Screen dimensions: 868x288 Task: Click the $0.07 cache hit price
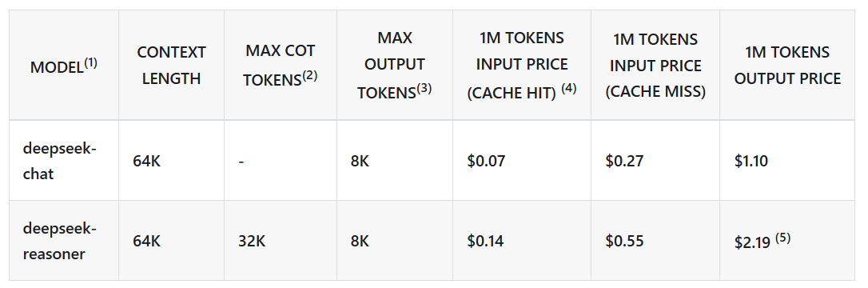486,161
